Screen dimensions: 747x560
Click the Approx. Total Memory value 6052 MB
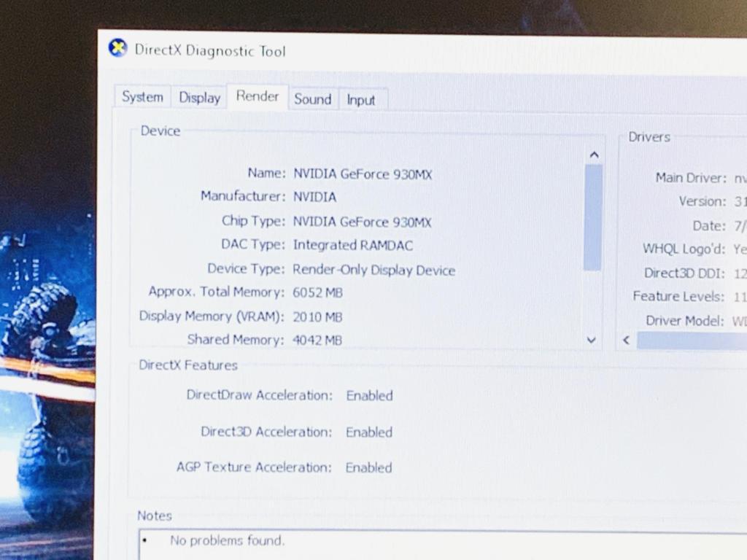click(x=318, y=292)
